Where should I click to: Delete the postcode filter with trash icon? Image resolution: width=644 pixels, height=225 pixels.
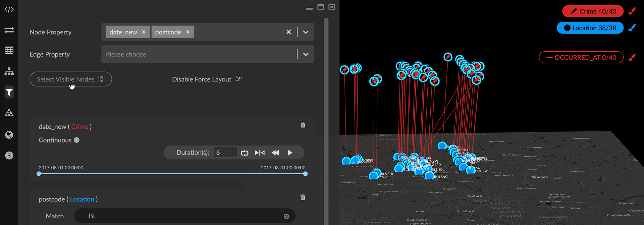(303, 198)
